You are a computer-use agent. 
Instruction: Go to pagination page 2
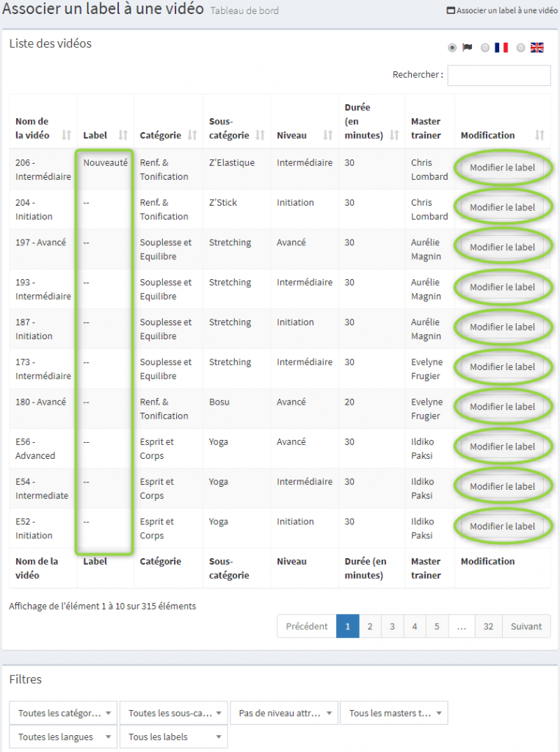point(370,626)
